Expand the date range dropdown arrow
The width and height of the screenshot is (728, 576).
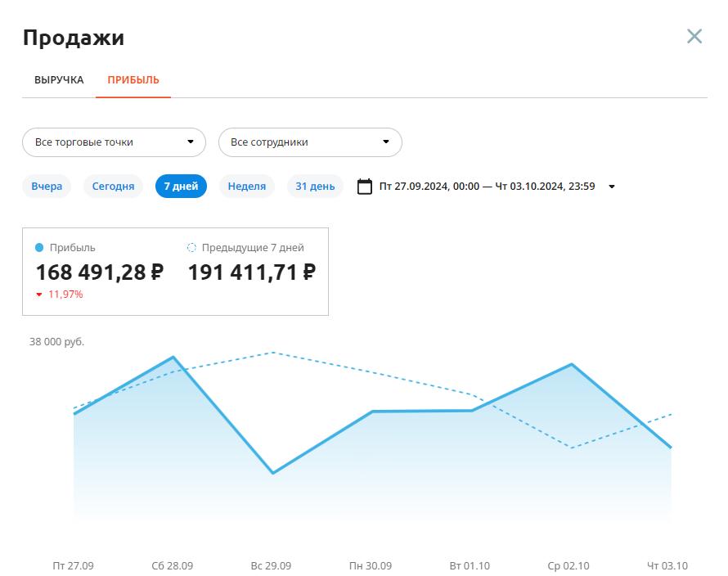612,187
